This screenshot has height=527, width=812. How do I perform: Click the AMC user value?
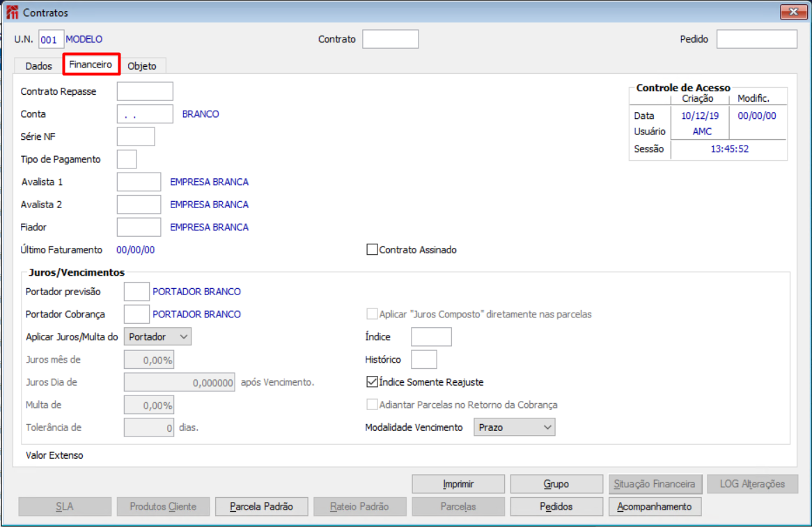(x=702, y=132)
